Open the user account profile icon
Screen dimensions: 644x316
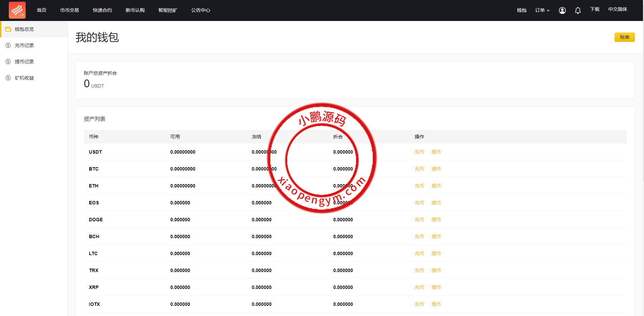[562, 10]
